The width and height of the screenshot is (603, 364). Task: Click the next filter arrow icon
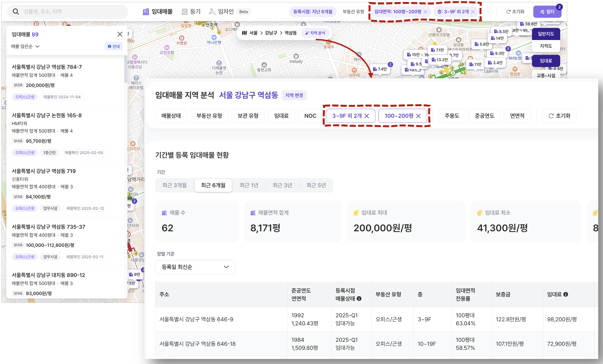point(488,12)
